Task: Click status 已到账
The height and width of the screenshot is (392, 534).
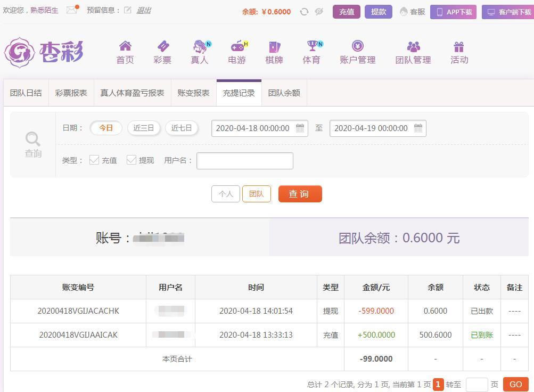Action: coord(481,335)
